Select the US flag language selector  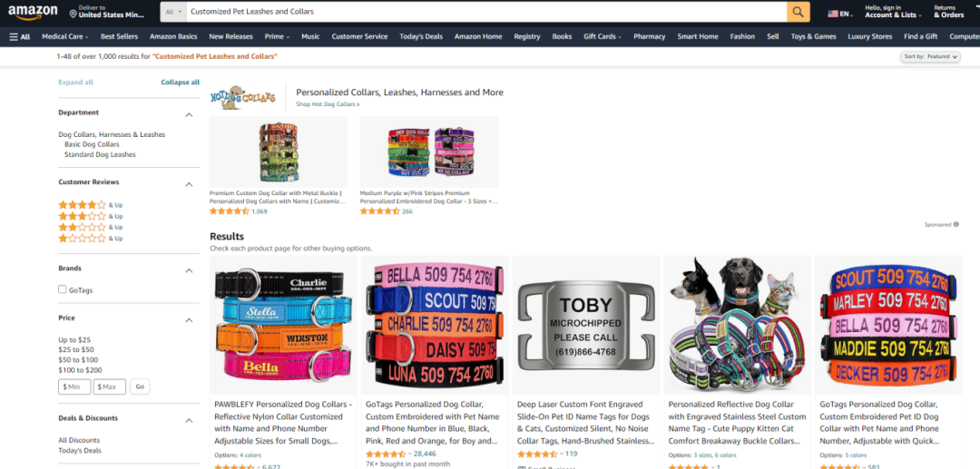pos(832,14)
